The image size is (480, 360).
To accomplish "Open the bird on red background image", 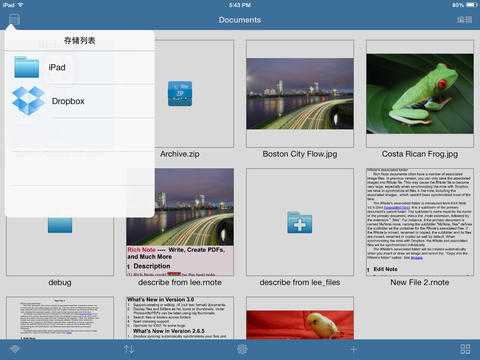I will [x=300, y=325].
